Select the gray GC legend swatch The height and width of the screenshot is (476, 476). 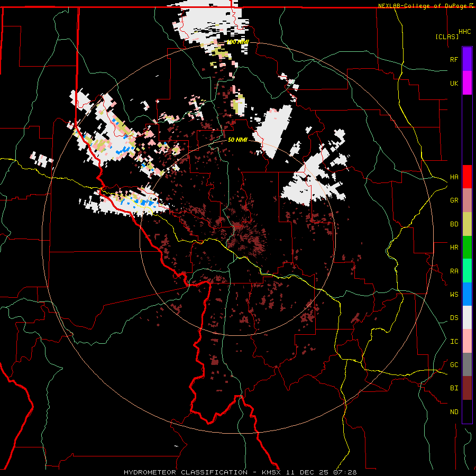tap(467, 364)
